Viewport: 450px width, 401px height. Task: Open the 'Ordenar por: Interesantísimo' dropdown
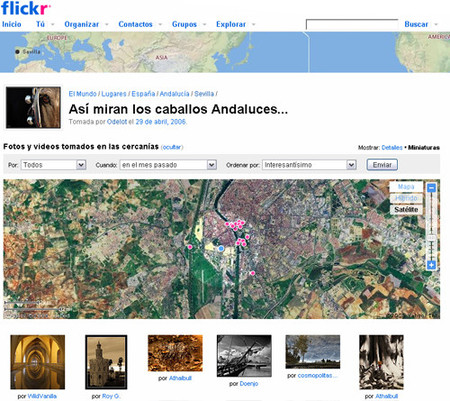tap(309, 165)
